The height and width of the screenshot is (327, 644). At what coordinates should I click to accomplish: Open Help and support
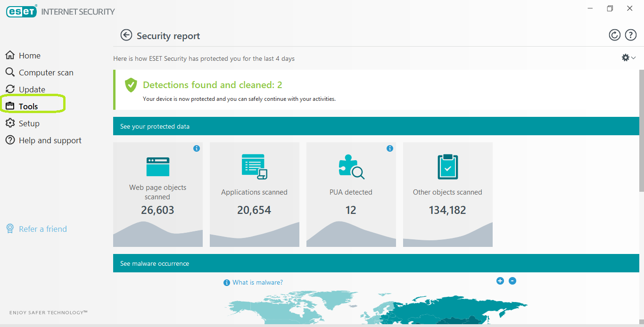[x=50, y=140]
